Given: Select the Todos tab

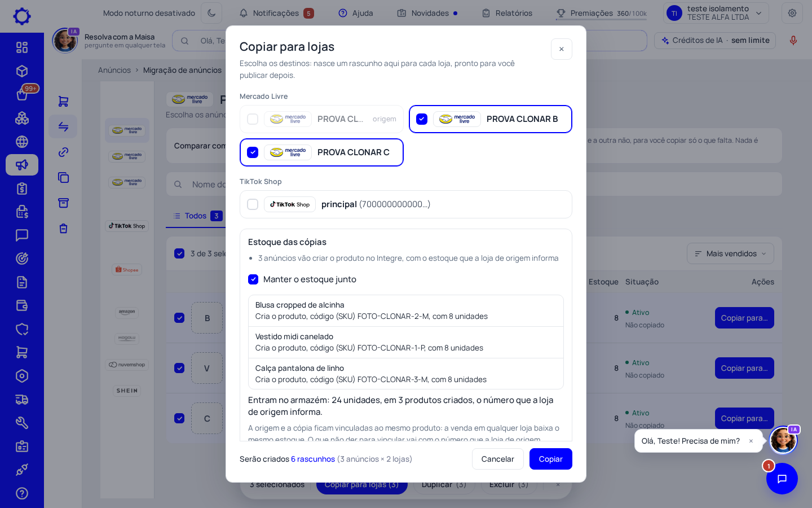Looking at the screenshot, I should point(197,216).
